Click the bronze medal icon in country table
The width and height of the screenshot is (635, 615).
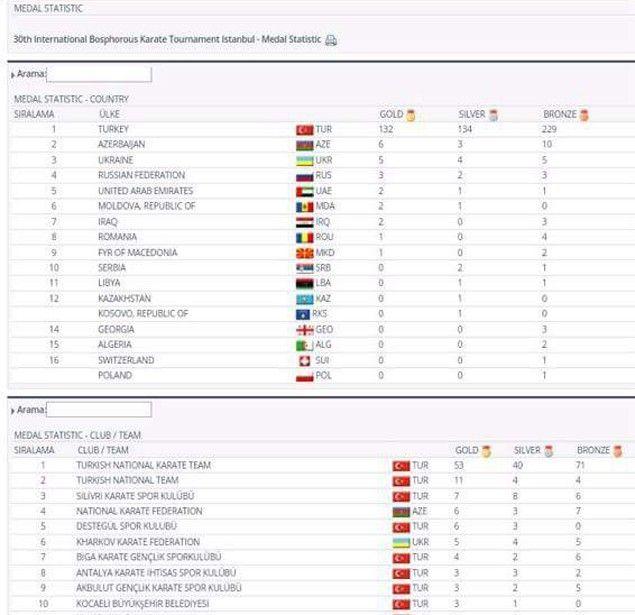pyautogui.click(x=584, y=115)
